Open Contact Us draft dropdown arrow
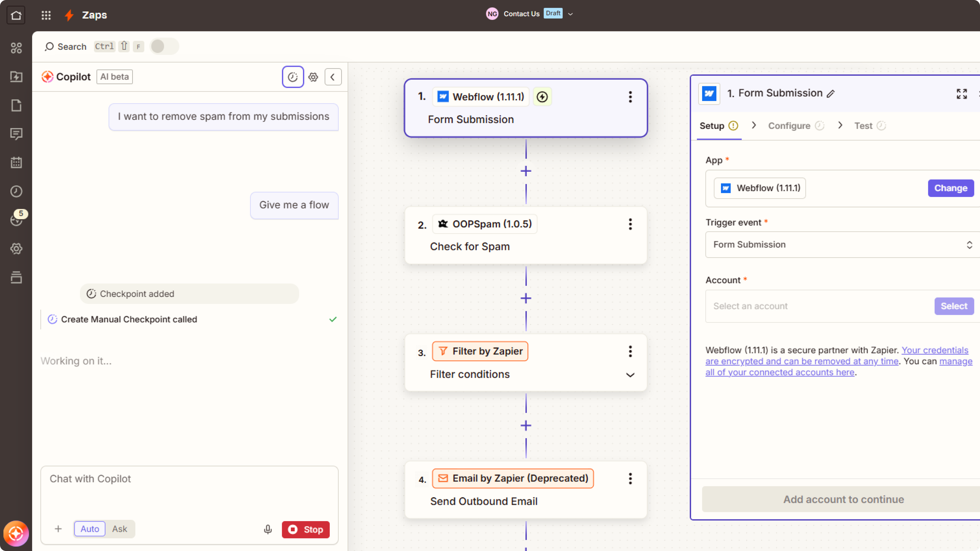 tap(570, 14)
